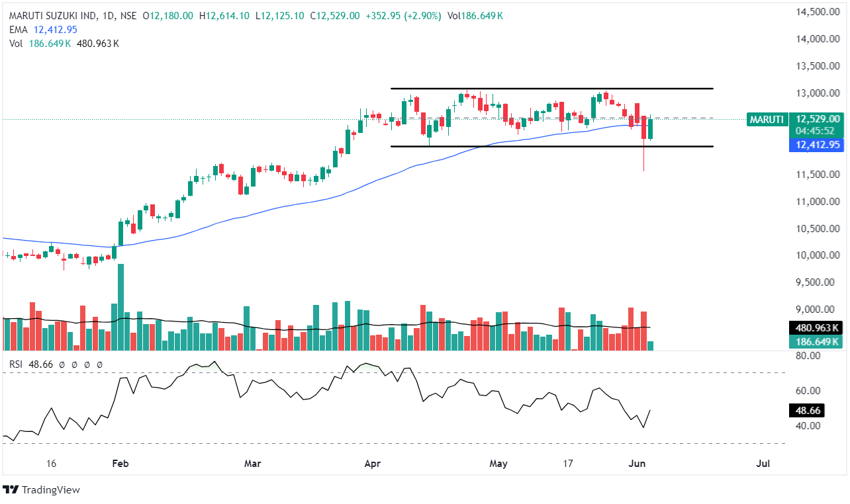The width and height of the screenshot is (850, 504).
Task: Click the Feb label on time axis
Action: [x=119, y=464]
